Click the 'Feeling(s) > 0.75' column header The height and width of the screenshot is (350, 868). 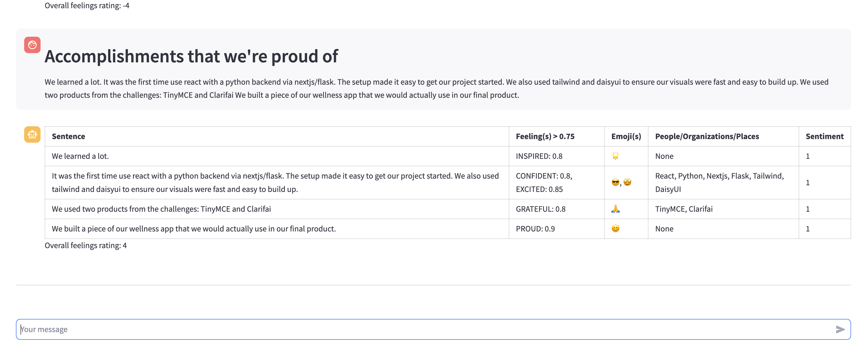(x=545, y=136)
